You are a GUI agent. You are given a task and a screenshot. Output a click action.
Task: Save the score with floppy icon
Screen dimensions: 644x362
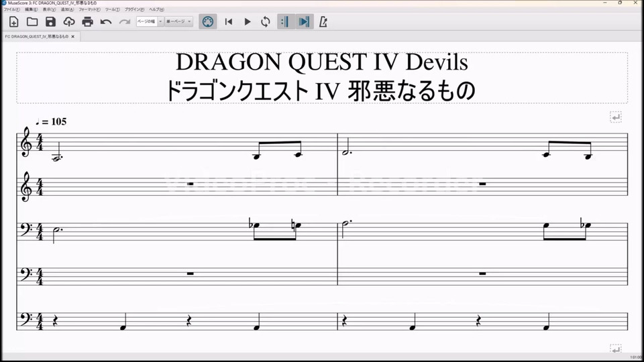[50, 21]
